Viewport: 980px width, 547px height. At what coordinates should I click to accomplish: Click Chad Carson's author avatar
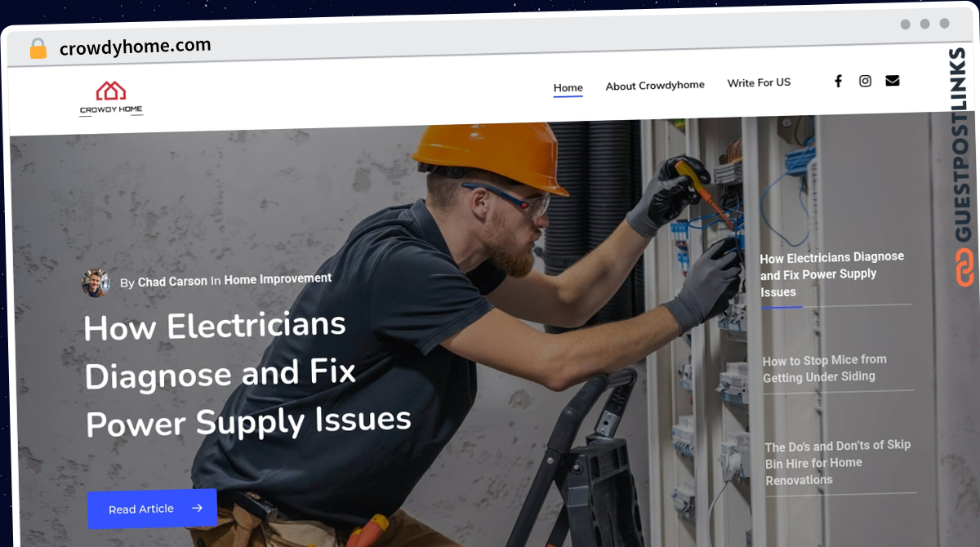tap(96, 282)
